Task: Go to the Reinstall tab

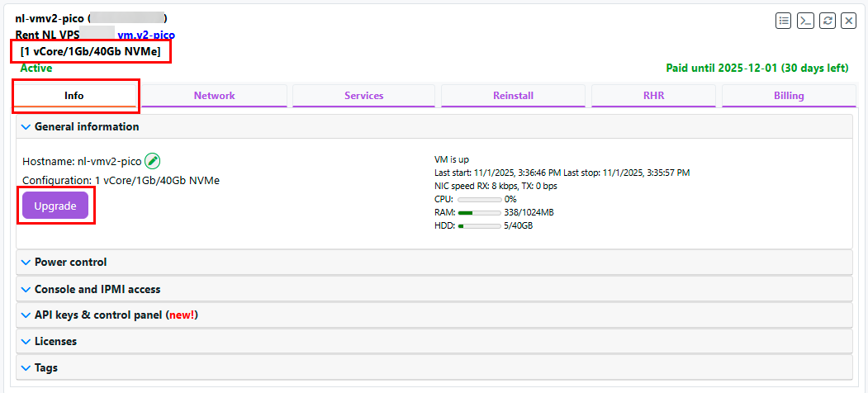Action: click(513, 96)
